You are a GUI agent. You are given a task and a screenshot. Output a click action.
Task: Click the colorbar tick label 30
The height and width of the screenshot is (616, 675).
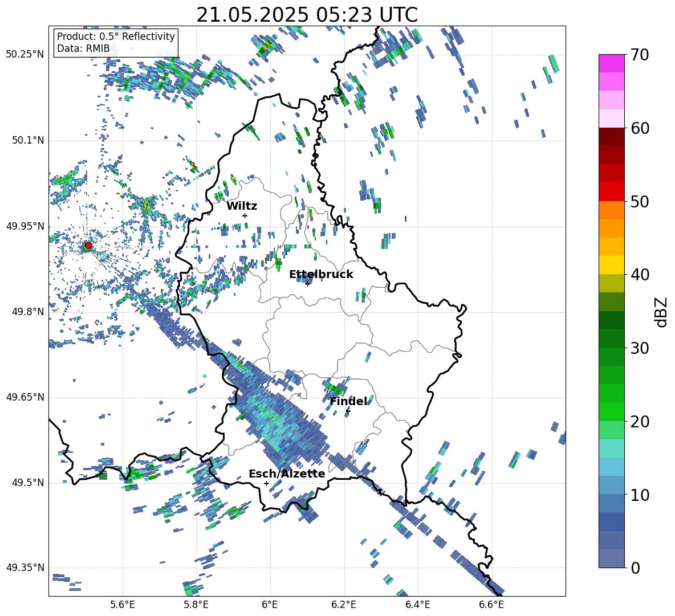(639, 348)
